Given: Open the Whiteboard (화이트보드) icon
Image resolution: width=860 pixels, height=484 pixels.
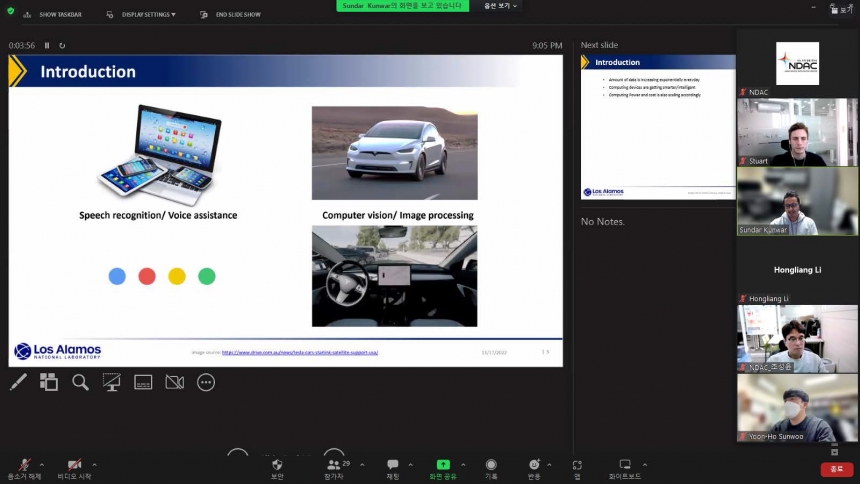Looking at the screenshot, I should click(x=625, y=465).
